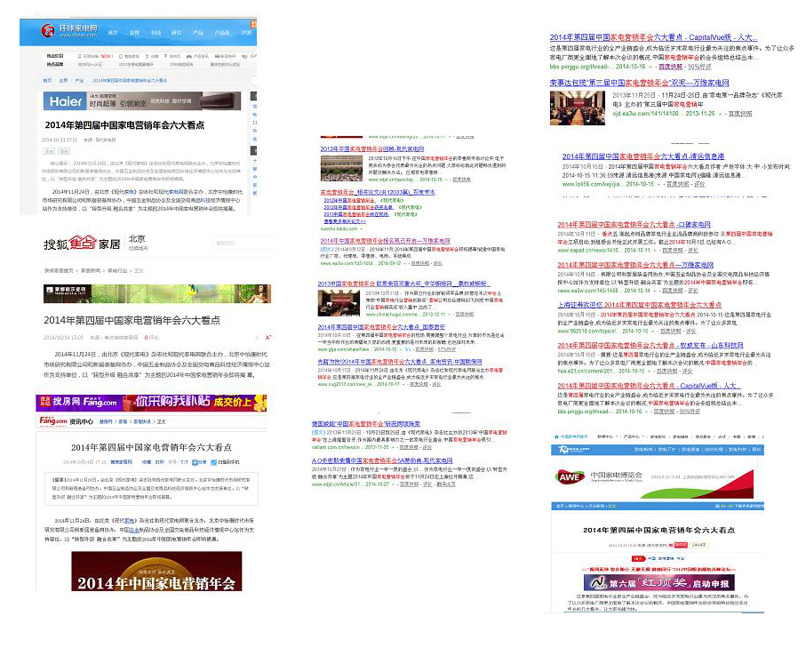Open the A.O.史密斯 现代家电网 result
Viewport: 806px width, 672px height.
coord(382,460)
